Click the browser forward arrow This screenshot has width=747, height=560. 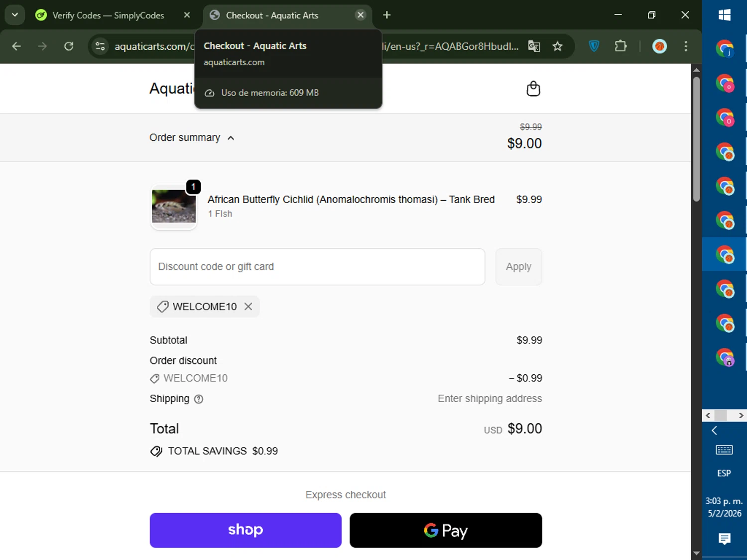click(x=42, y=46)
